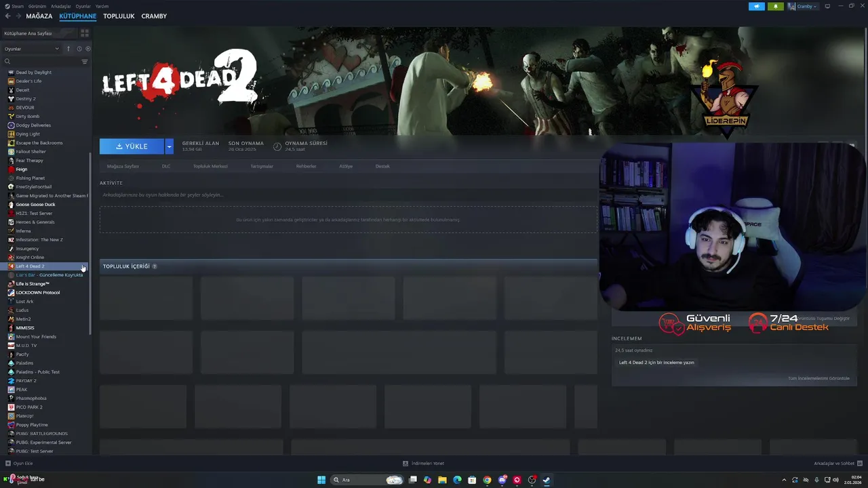The height and width of the screenshot is (488, 868).
Task: Click the back navigation arrow
Action: point(7,16)
